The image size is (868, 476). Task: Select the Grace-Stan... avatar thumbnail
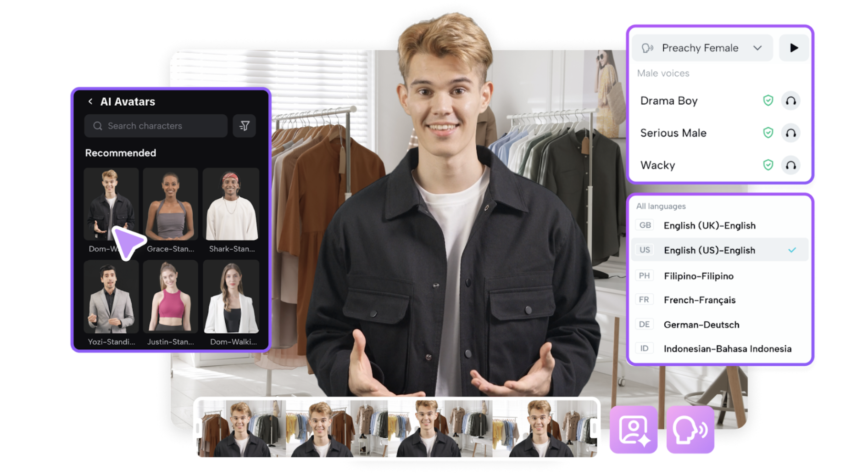[170, 204]
